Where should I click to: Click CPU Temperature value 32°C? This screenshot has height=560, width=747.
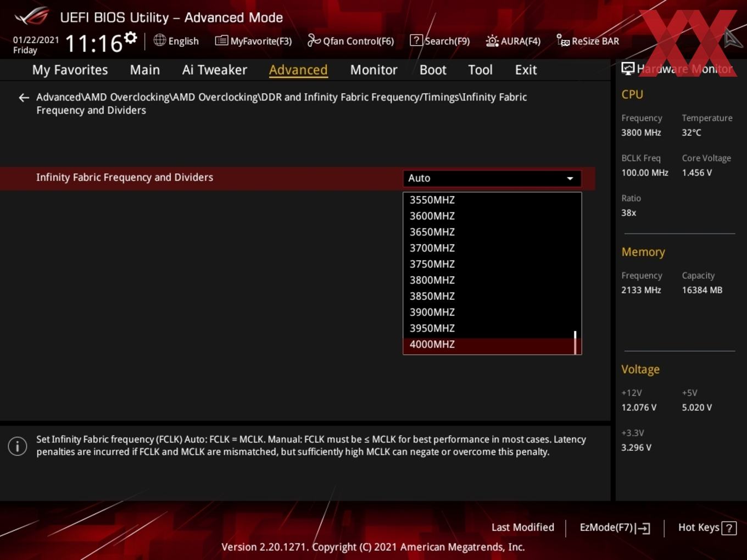(692, 132)
